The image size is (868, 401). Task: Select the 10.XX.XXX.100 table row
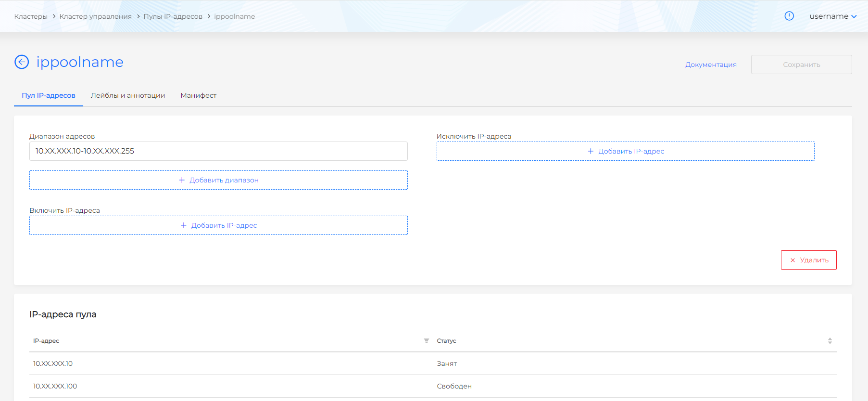tap(55, 386)
